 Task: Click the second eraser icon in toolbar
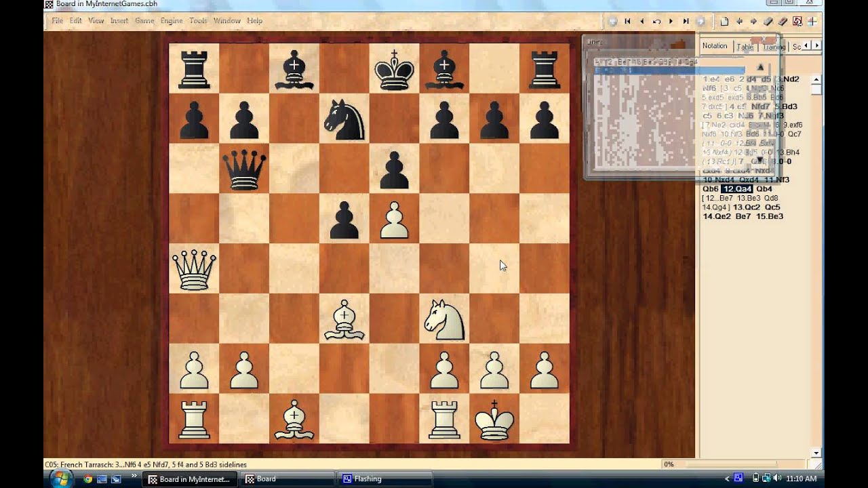(x=783, y=21)
